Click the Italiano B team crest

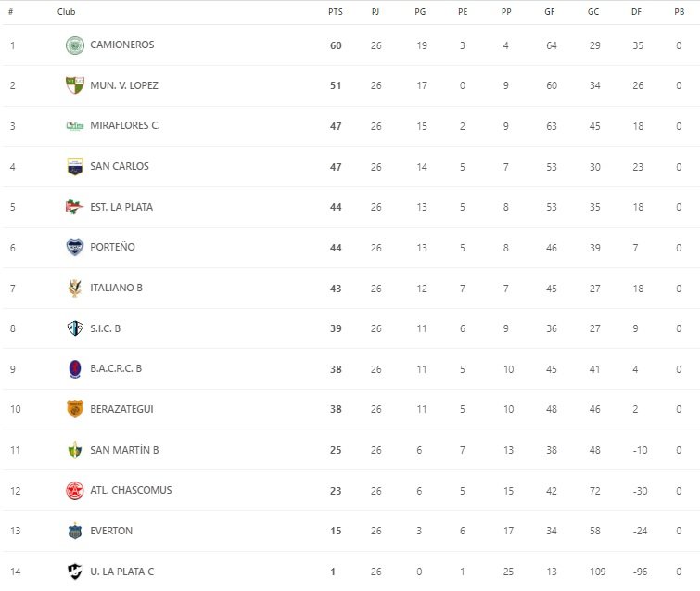[x=75, y=288]
